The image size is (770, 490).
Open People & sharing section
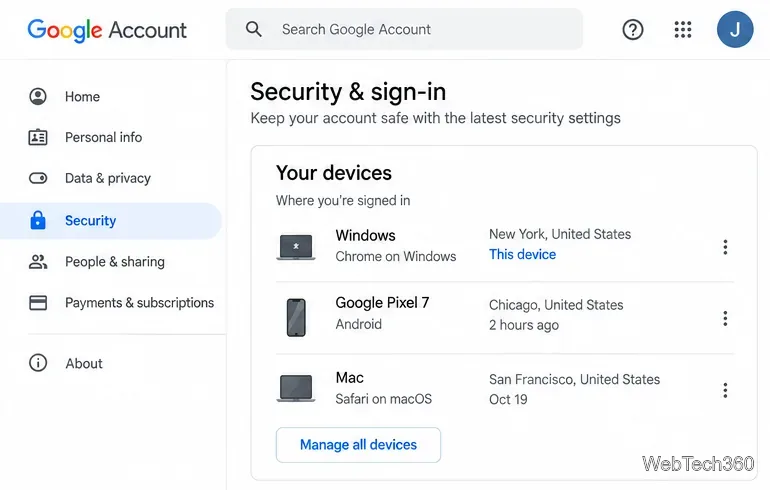pos(115,262)
